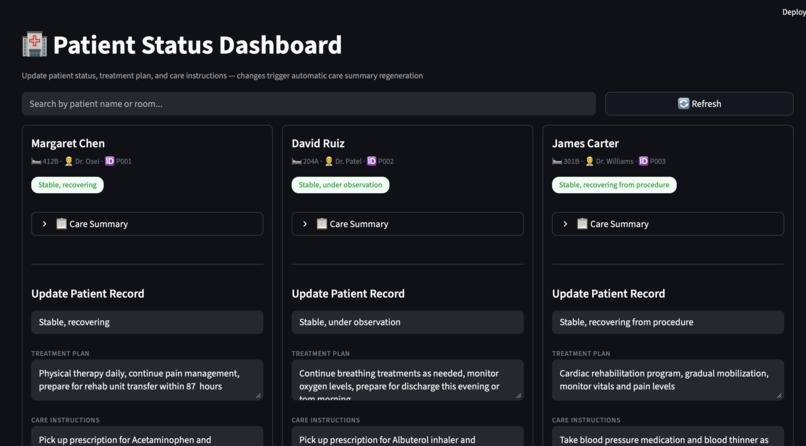Click the patient name David Ruiz
Viewport: 806px width, 446px height.
[x=318, y=143]
